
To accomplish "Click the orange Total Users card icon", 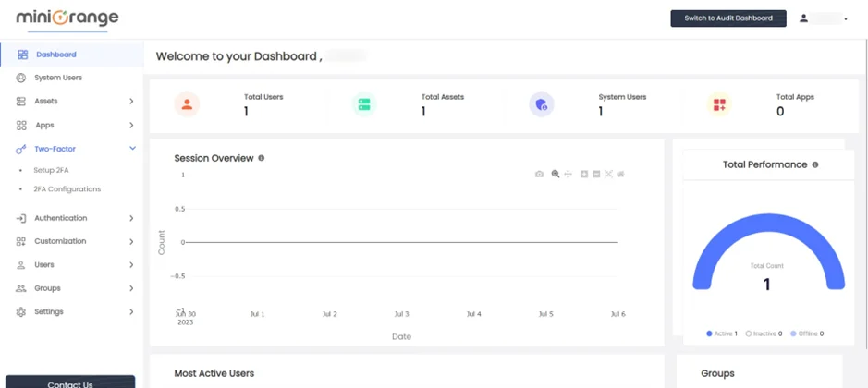I will [187, 104].
